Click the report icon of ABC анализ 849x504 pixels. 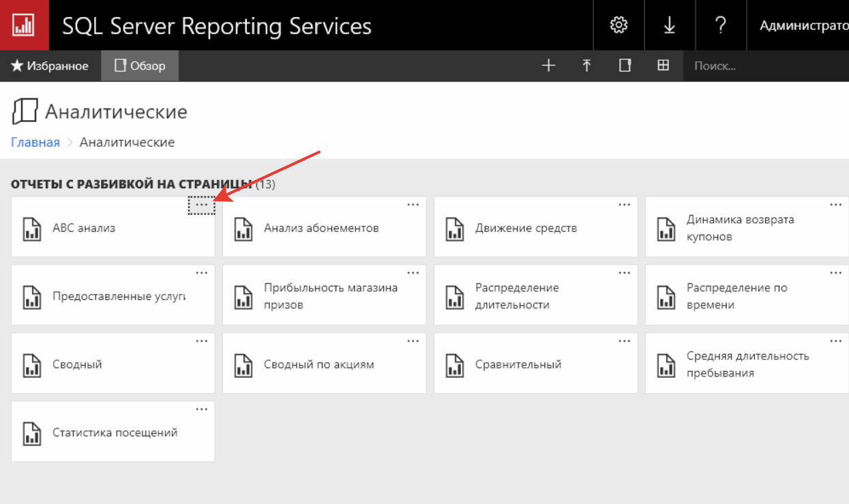click(x=32, y=228)
